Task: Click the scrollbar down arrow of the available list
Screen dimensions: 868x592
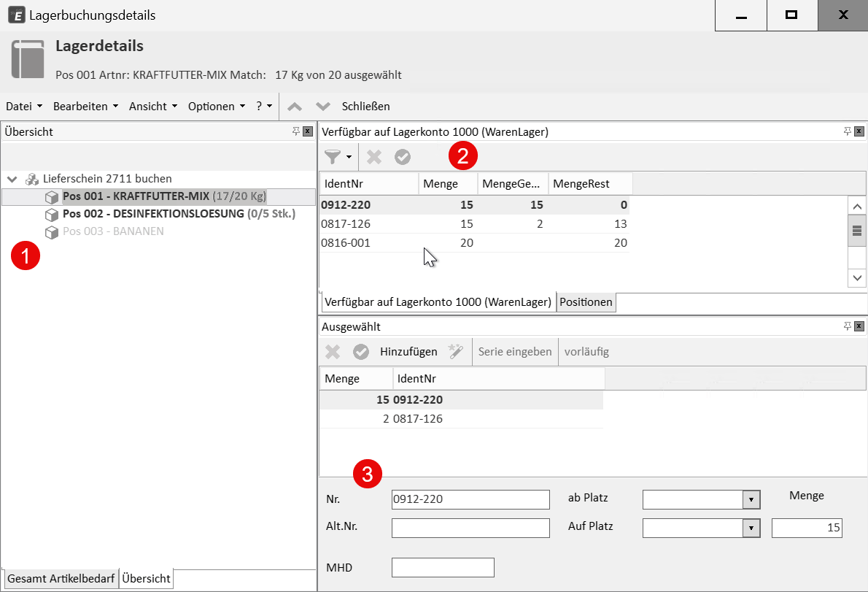Action: 857,278
